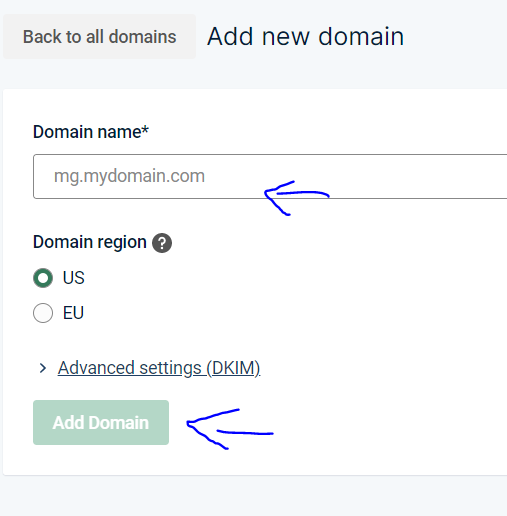Click the 'US' radio label text
The height and width of the screenshot is (516, 507).
tap(74, 278)
